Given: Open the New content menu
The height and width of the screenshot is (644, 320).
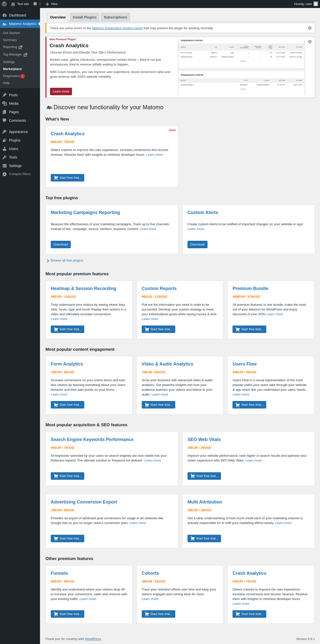Looking at the screenshot, I should 52,4.
